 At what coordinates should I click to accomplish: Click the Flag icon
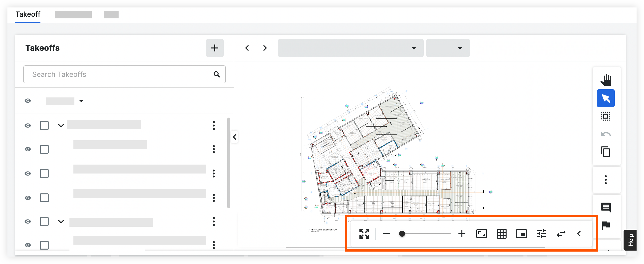[x=606, y=225]
